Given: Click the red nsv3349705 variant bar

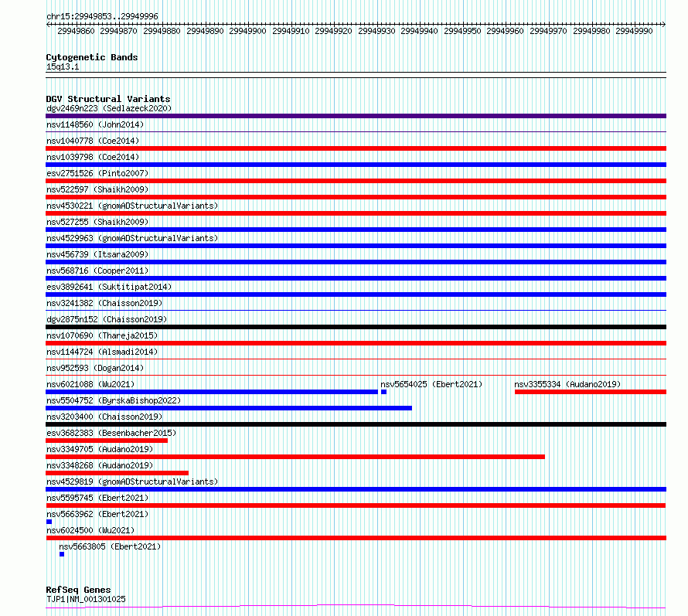Looking at the screenshot, I should (295, 457).
